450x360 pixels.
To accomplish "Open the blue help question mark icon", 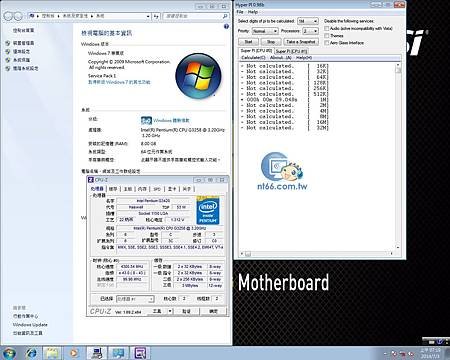I will point(226,26).
